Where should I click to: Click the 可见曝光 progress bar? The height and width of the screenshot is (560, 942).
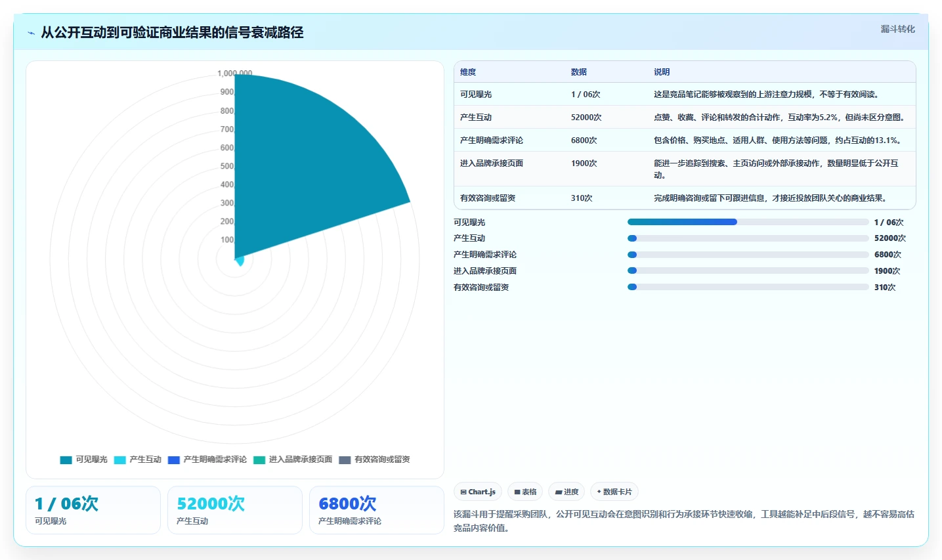coord(748,222)
